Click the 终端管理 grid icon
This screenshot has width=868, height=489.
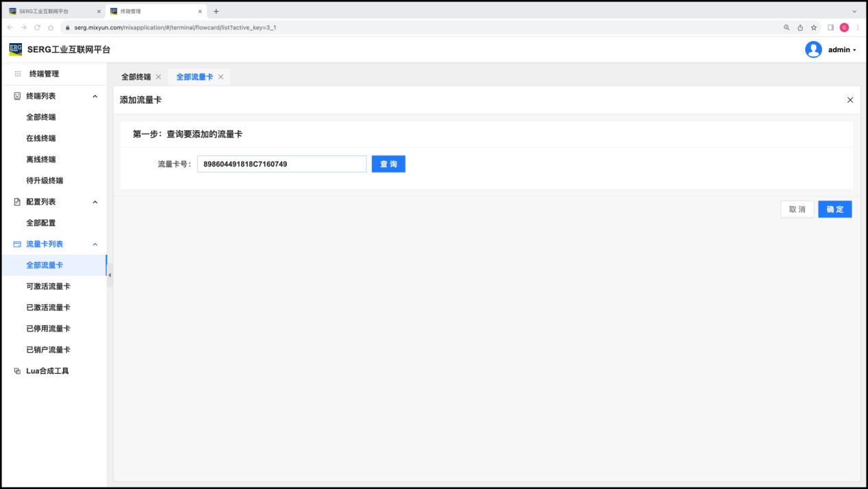[18, 74]
